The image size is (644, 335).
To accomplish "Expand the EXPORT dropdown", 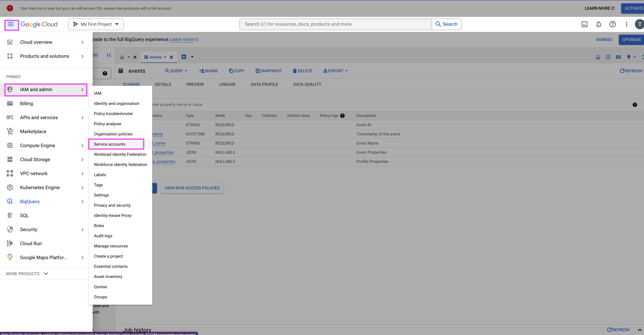I will (335, 71).
